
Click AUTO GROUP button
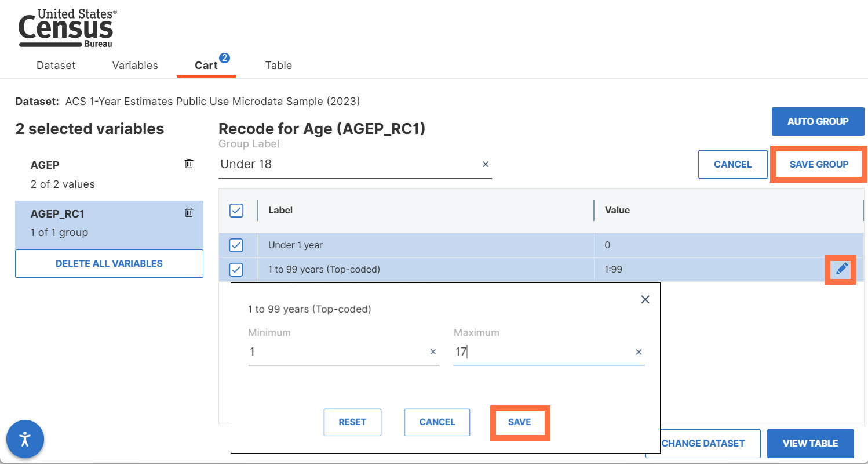tap(818, 121)
